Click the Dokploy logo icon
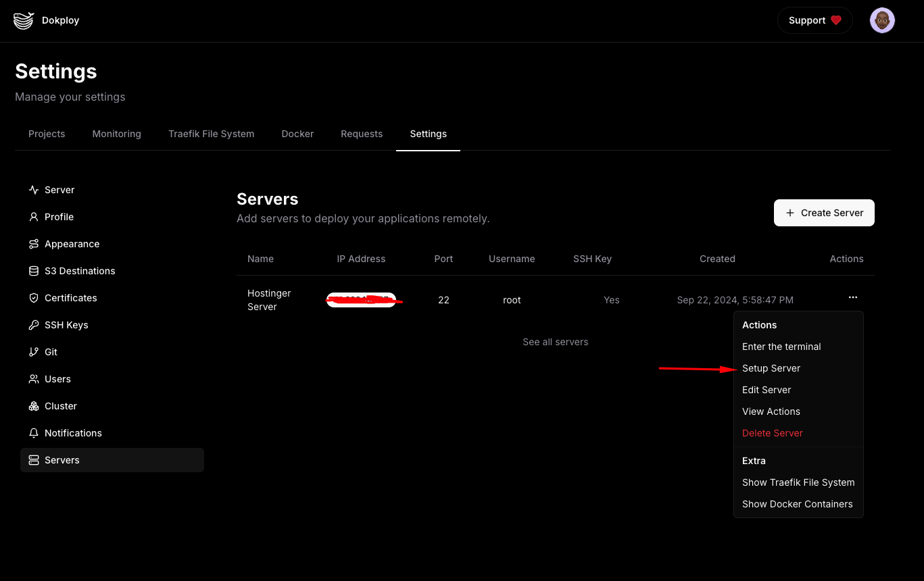This screenshot has height=581, width=924. click(x=24, y=20)
